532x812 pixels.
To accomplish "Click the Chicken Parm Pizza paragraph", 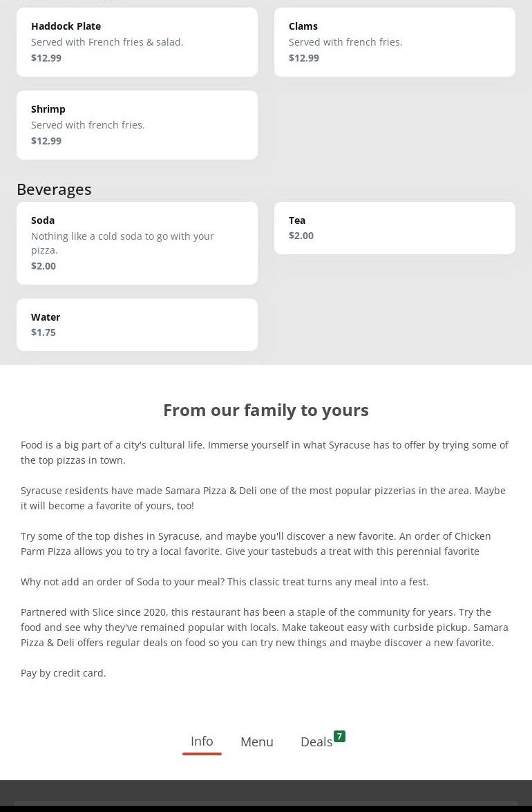I will tap(256, 543).
